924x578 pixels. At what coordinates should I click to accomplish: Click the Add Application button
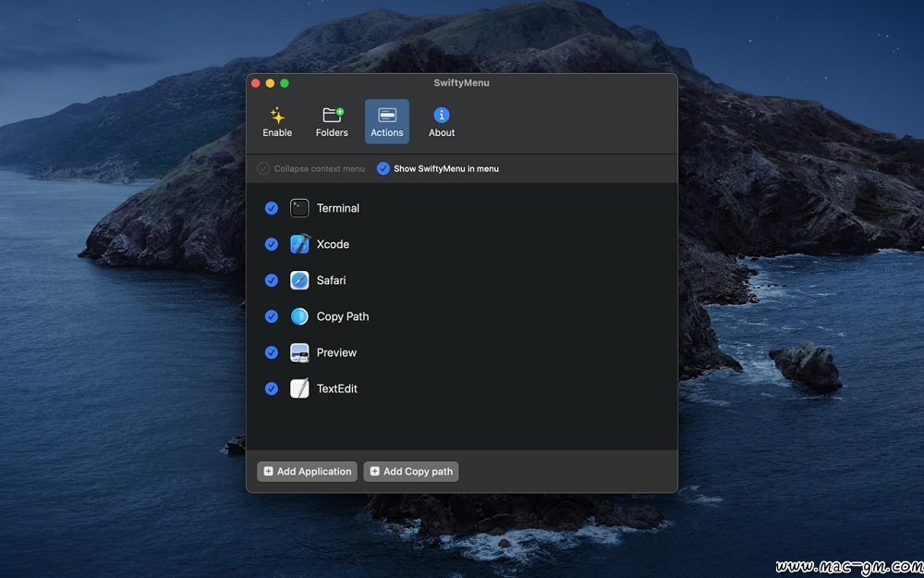coord(307,472)
